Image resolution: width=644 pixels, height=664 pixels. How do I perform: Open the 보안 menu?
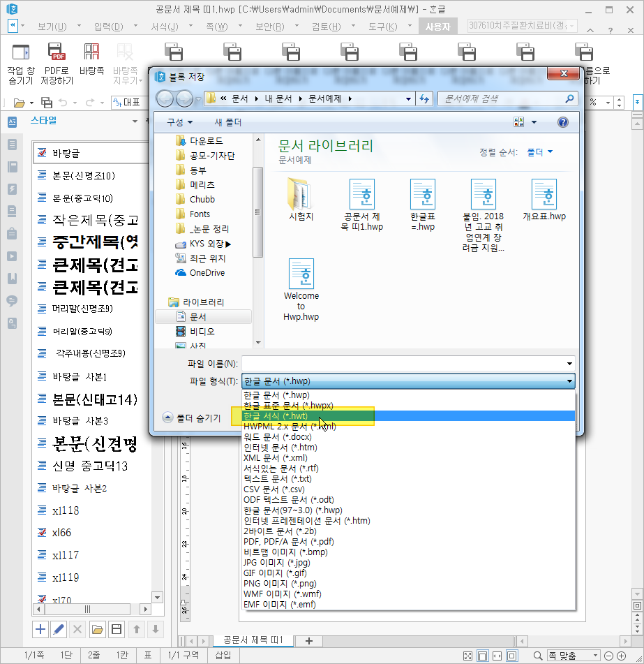pyautogui.click(x=269, y=27)
